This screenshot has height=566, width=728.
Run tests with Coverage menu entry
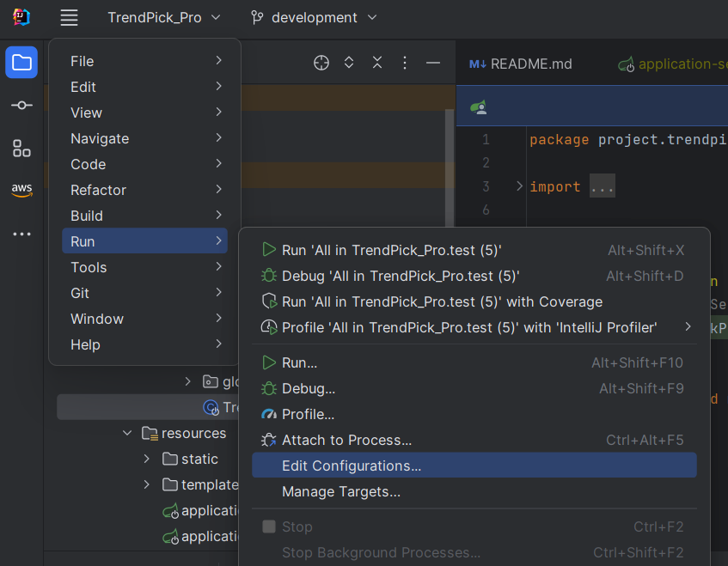[x=474, y=301]
